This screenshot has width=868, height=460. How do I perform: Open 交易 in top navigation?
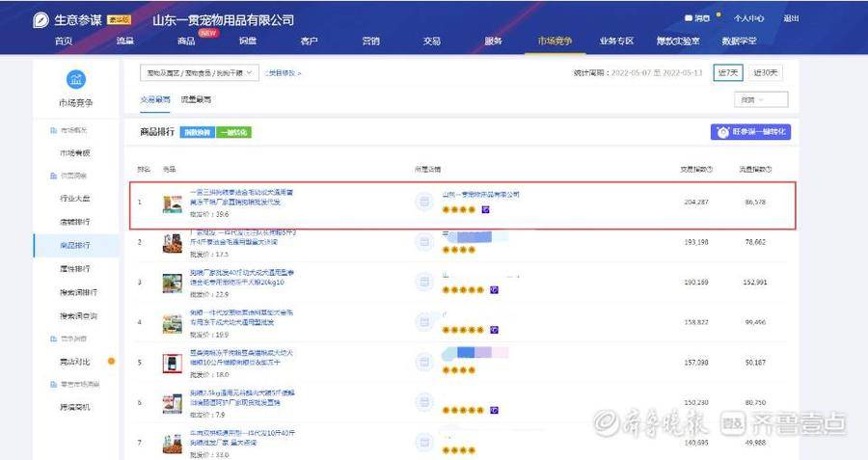(432, 41)
